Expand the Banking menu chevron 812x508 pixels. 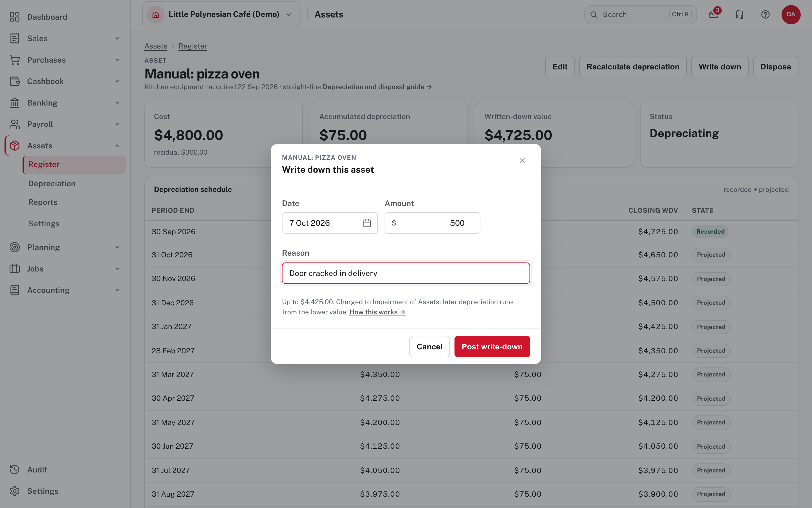[118, 103]
